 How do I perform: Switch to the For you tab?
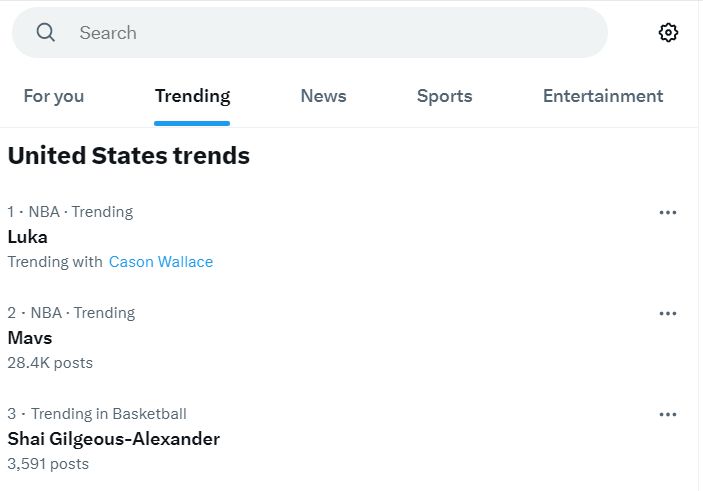click(x=54, y=96)
